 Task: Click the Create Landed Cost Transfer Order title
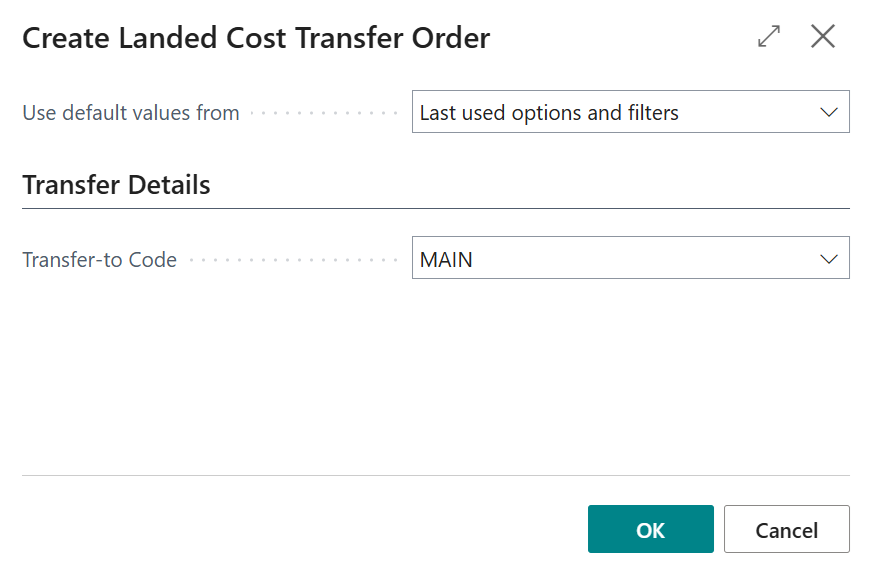(x=256, y=39)
